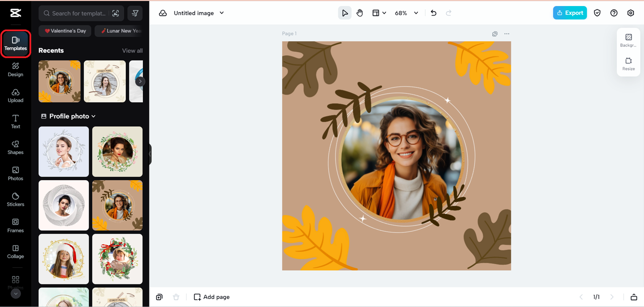Viewport: 644px width, 307px height.
Task: Click the cloud save status icon
Action: tap(163, 13)
